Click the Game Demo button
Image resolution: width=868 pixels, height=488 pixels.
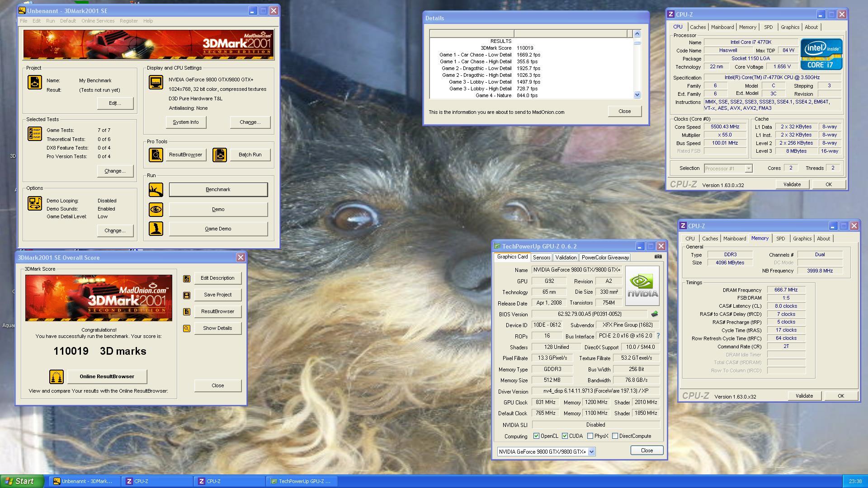click(218, 229)
